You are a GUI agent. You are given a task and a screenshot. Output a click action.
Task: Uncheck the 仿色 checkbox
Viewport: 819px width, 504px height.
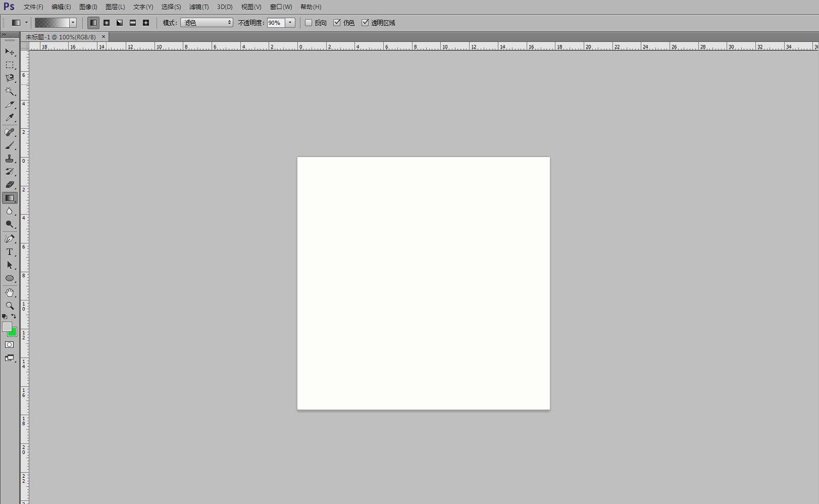[337, 23]
